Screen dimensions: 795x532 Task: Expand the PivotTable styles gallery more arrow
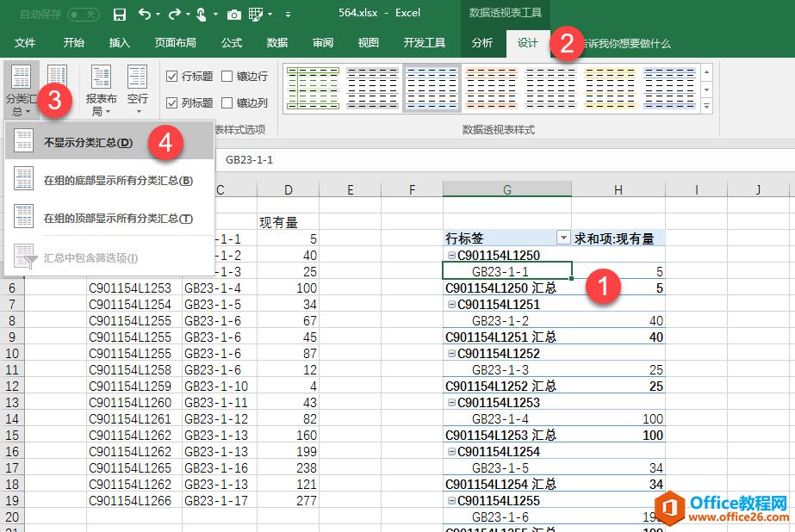(707, 105)
